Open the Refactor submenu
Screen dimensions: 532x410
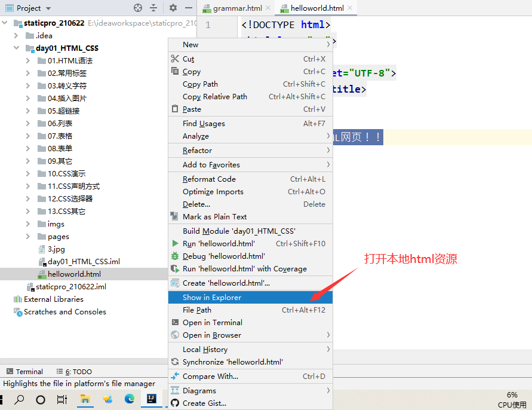250,150
